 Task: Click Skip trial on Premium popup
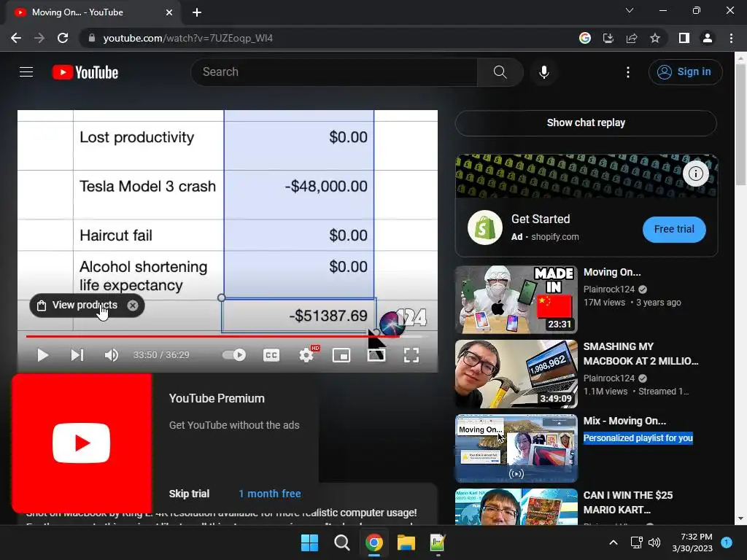(x=189, y=494)
